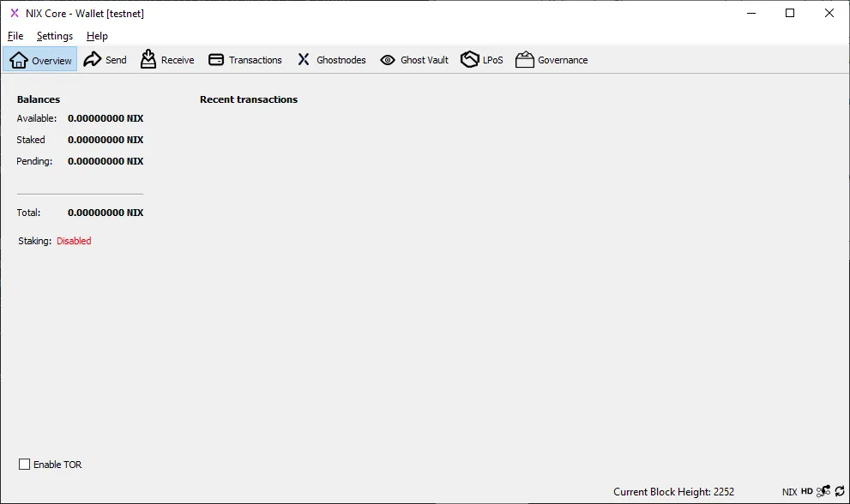Click the NIX Core logo in title bar
Image resolution: width=850 pixels, height=504 pixels.
click(x=15, y=13)
